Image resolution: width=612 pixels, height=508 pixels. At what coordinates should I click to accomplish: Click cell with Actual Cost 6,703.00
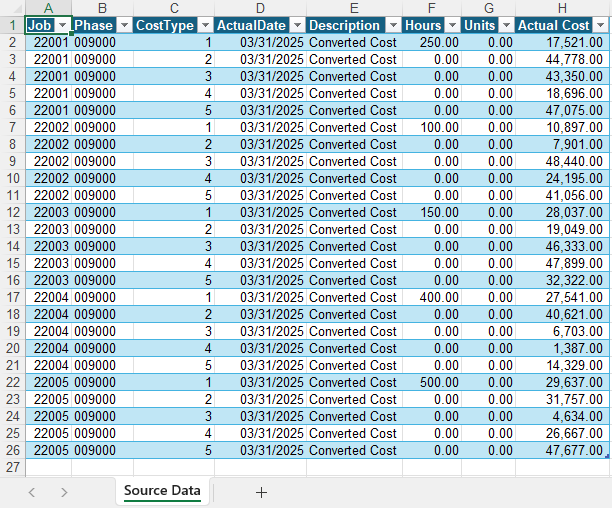[562, 331]
